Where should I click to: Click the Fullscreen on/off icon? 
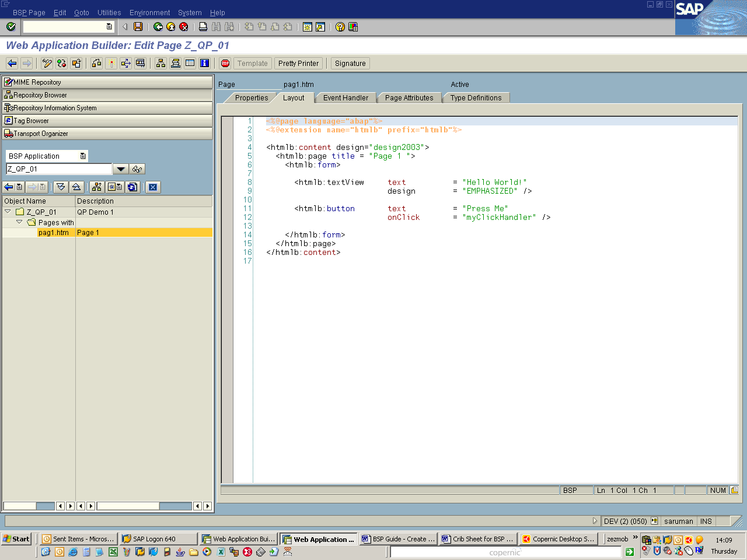tap(190, 63)
